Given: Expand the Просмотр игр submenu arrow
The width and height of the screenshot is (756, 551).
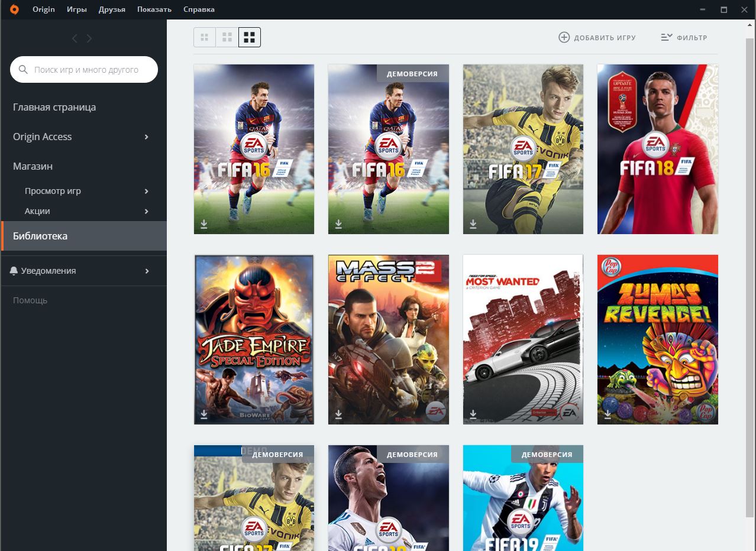Looking at the screenshot, I should 147,192.
